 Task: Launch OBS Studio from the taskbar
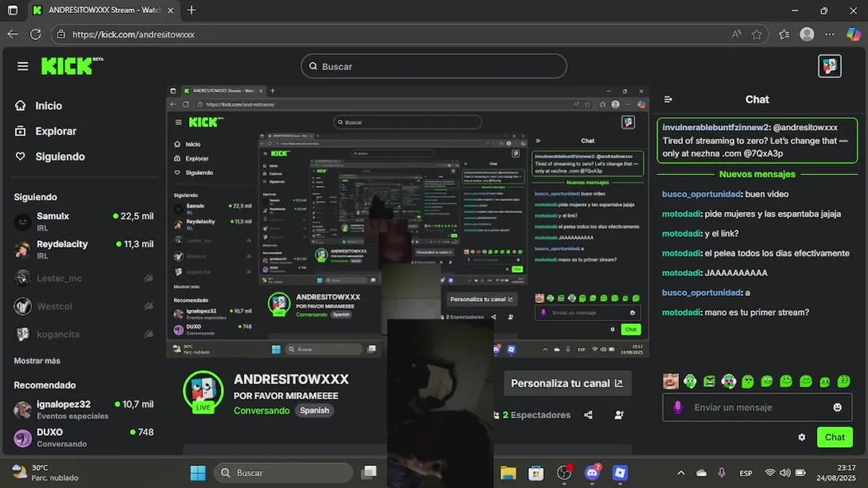pyautogui.click(x=564, y=472)
